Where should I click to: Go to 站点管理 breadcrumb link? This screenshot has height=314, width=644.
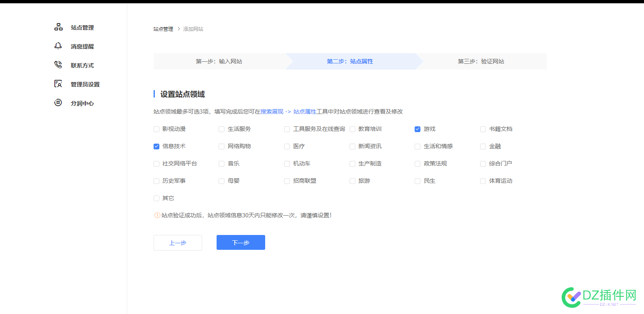(x=163, y=29)
